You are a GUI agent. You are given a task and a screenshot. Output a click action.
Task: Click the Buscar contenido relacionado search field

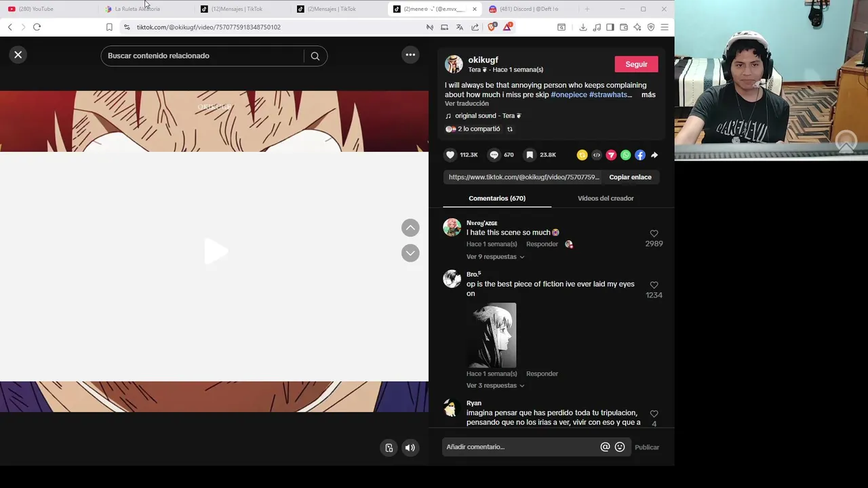point(203,56)
